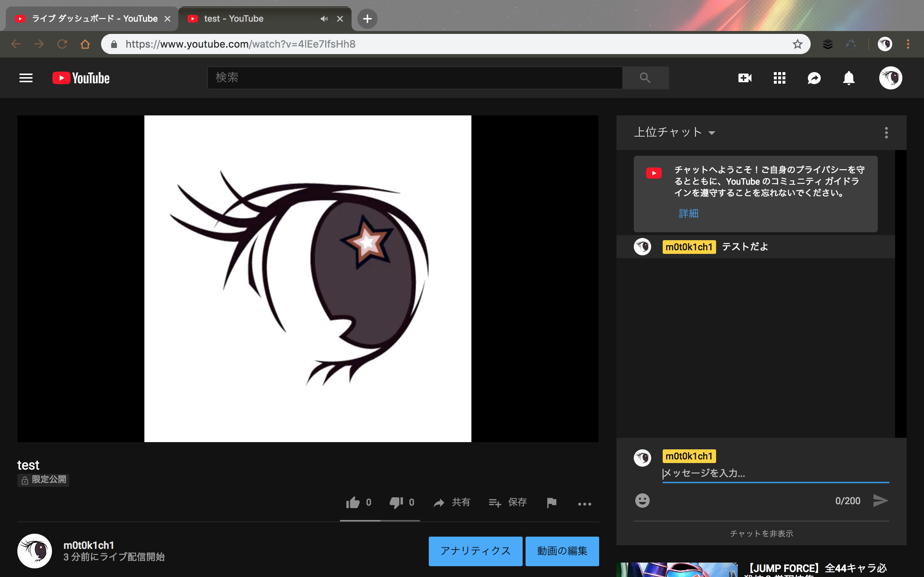Open a new browser tab
924x577 pixels.
click(x=367, y=19)
